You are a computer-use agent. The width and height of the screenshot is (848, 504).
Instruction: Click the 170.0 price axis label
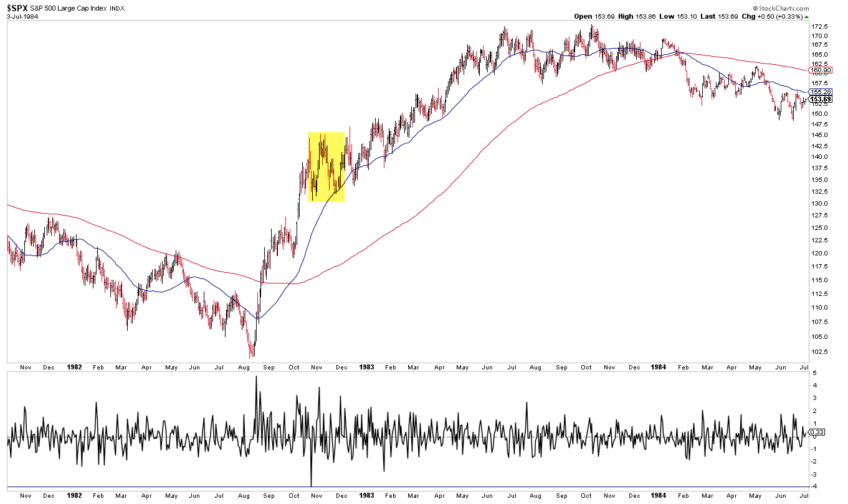coord(821,36)
